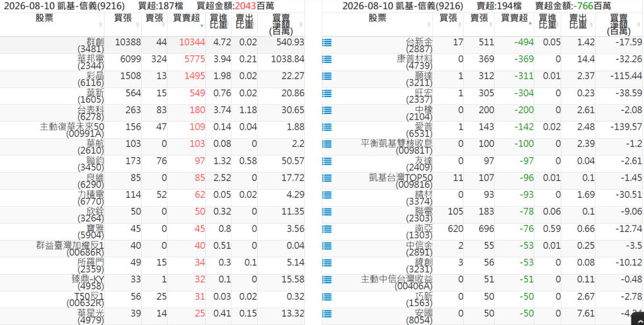
Task: Select 群益臺灣加權反1 (00686R) row name
Action: (x=70, y=249)
